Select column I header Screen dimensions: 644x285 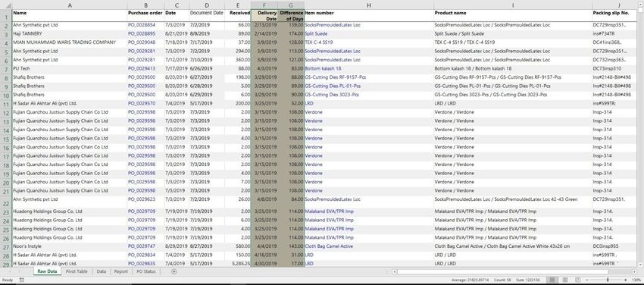click(513, 5)
